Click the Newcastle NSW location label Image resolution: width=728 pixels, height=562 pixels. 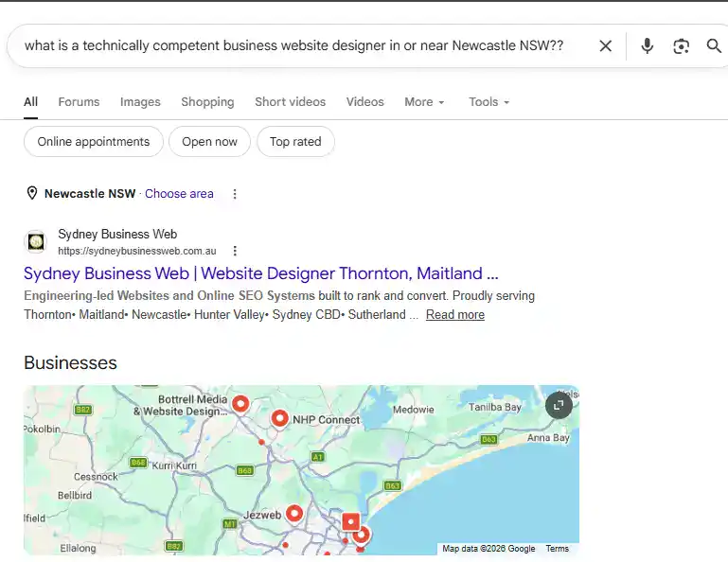[x=90, y=194]
